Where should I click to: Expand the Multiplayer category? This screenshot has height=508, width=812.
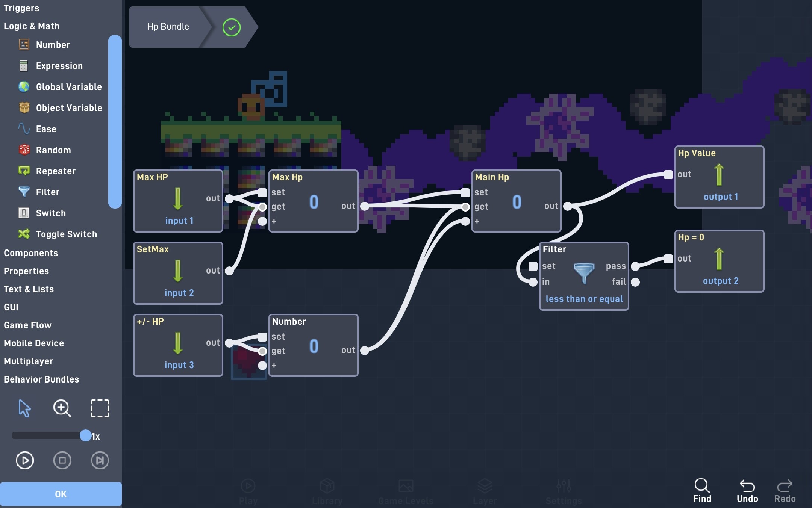click(28, 361)
